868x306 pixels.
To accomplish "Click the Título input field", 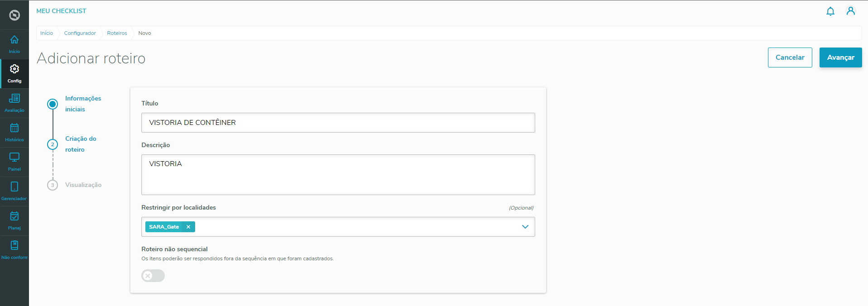I will click(x=338, y=123).
